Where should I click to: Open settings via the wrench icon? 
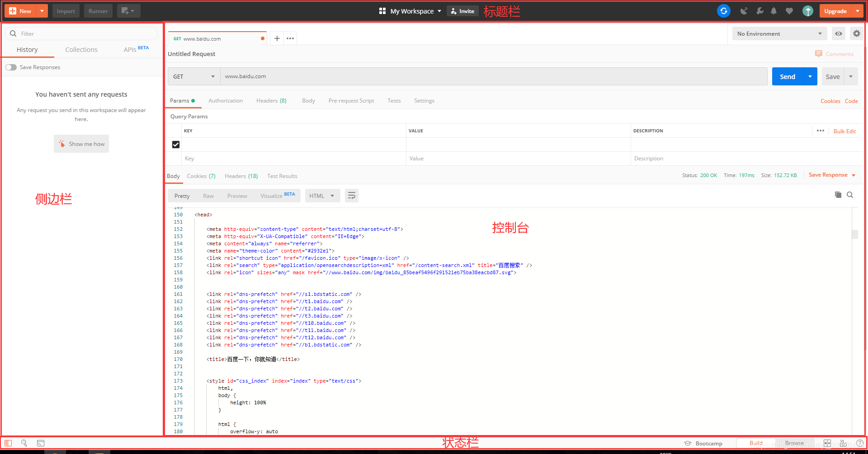tap(760, 11)
